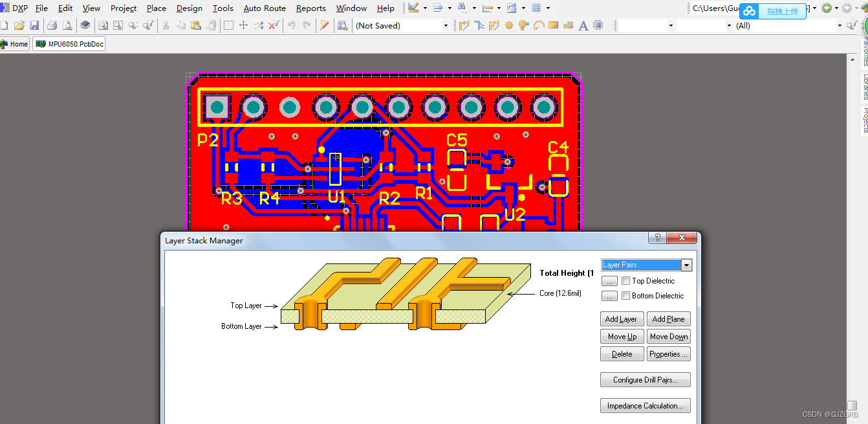Click the New document icon in toolbar
The height and width of the screenshot is (424, 868).
click(x=4, y=25)
